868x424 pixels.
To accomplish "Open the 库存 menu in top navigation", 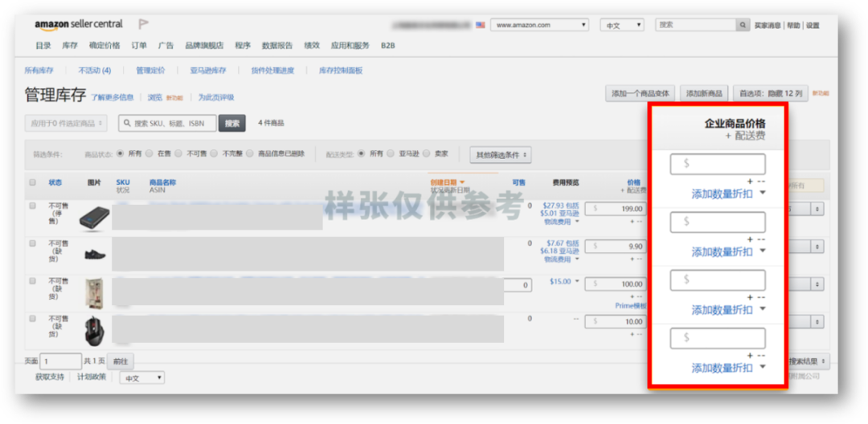I will 70,46.
